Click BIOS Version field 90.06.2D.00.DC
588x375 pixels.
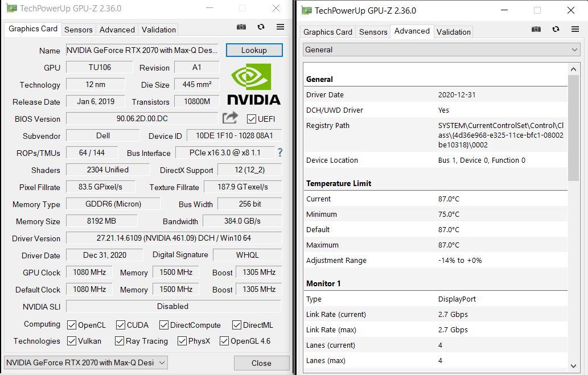point(142,118)
